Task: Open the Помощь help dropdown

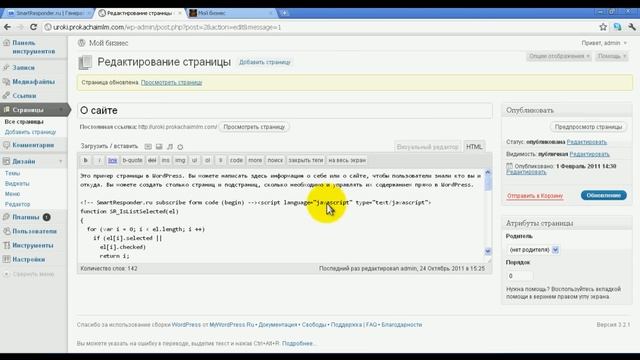Action: click(611, 56)
